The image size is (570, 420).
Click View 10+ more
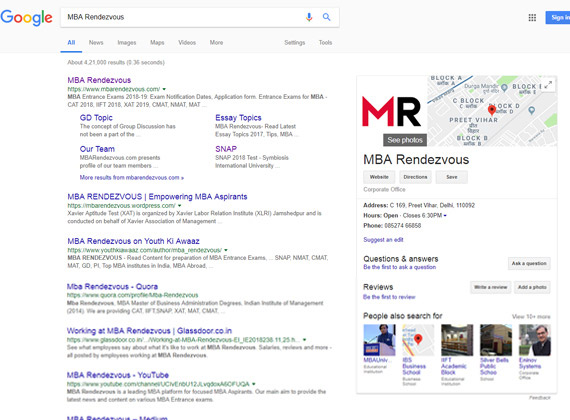click(531, 316)
